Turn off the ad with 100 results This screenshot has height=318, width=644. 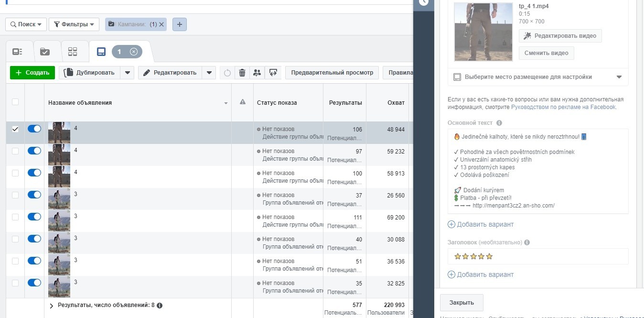tap(34, 173)
